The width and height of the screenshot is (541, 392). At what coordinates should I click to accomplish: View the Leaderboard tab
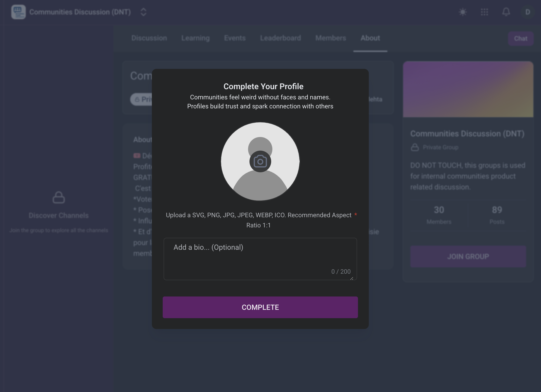pyautogui.click(x=280, y=38)
